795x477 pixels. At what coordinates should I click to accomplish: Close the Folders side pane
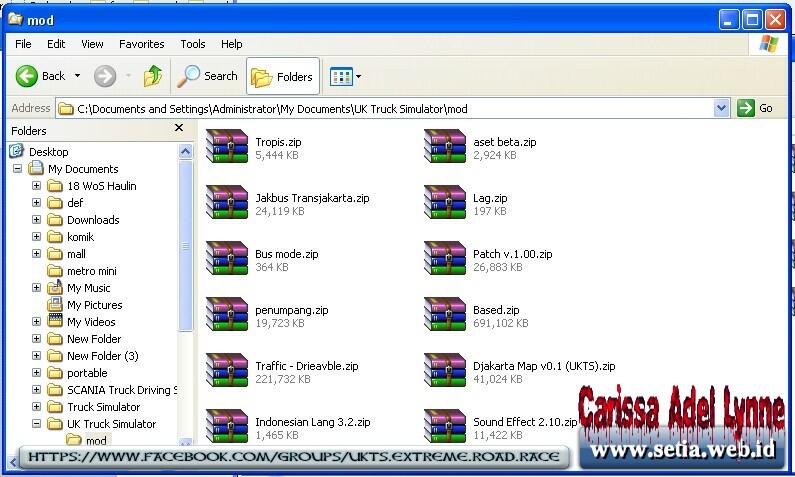tap(179, 128)
